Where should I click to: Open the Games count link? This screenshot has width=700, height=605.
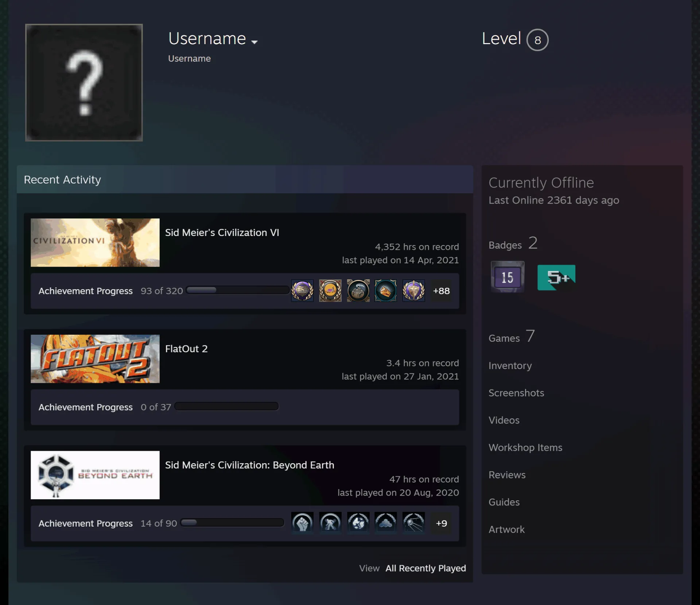[512, 336]
